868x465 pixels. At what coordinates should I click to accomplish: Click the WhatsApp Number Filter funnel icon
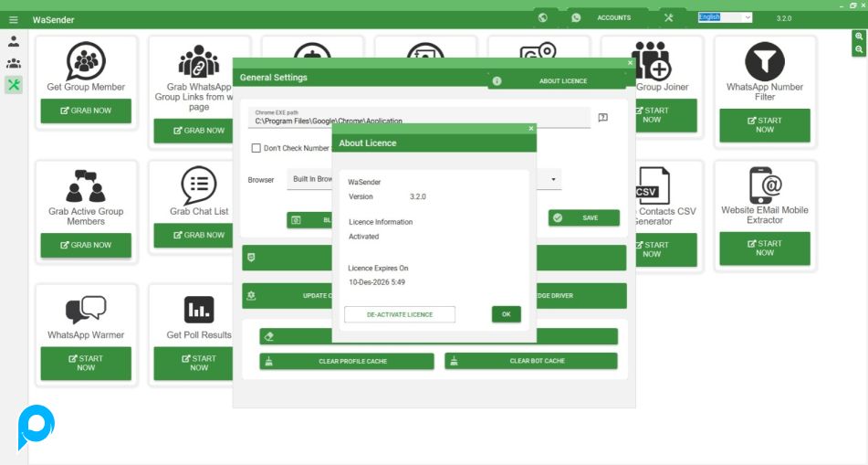tap(764, 61)
